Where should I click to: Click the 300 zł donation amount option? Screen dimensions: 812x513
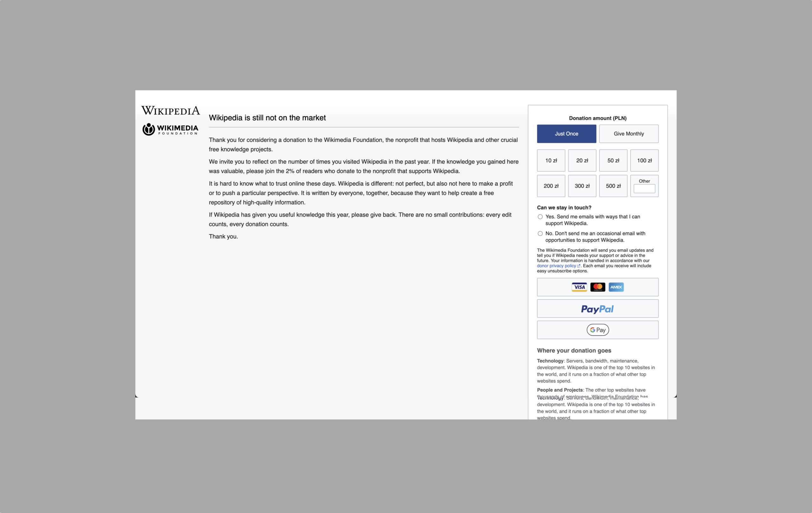(x=582, y=186)
